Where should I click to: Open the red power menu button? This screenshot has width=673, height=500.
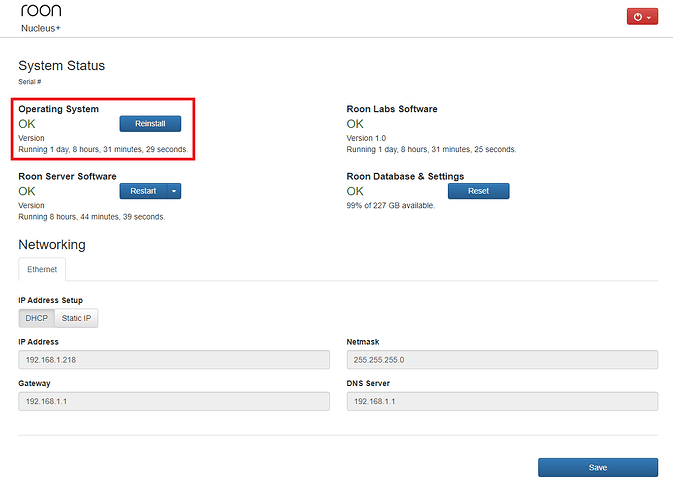pos(642,17)
